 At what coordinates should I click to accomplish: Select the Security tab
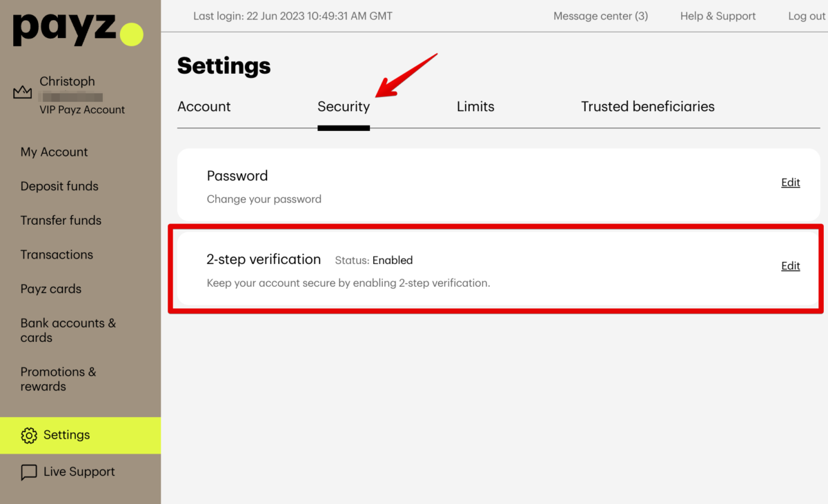pyautogui.click(x=344, y=106)
